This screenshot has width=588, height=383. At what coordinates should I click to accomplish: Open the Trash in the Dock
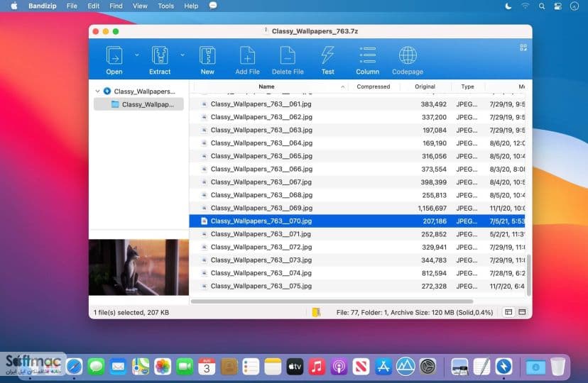(x=558, y=366)
